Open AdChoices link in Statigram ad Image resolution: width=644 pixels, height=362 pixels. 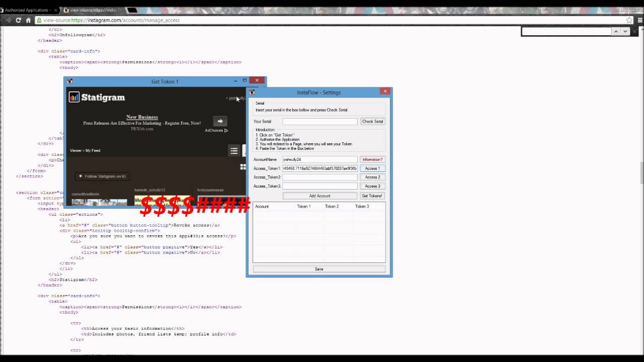tap(216, 130)
